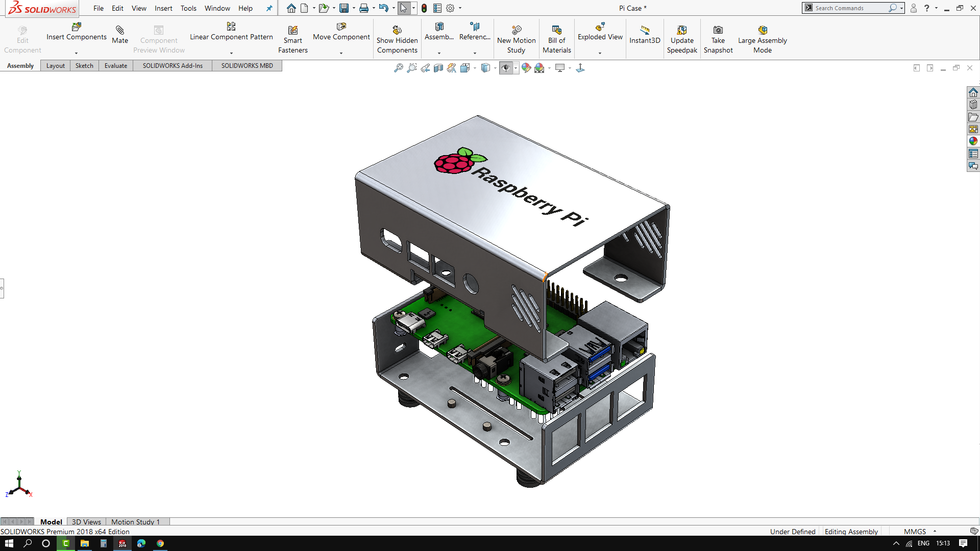Open Linear Component Pattern tool

click(231, 32)
